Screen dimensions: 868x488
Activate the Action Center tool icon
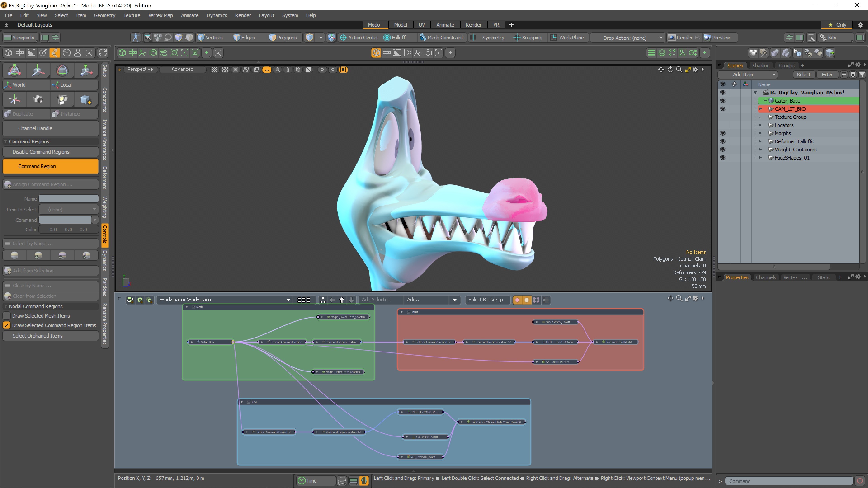click(x=343, y=37)
